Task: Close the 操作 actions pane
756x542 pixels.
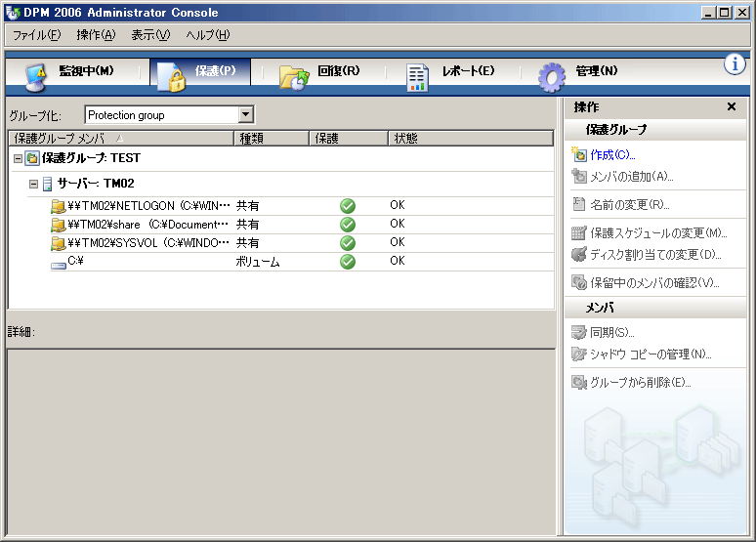Action: tap(732, 106)
